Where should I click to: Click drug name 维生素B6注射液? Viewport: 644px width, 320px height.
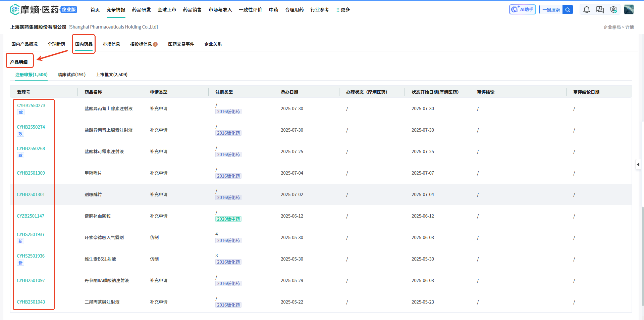tap(100, 259)
